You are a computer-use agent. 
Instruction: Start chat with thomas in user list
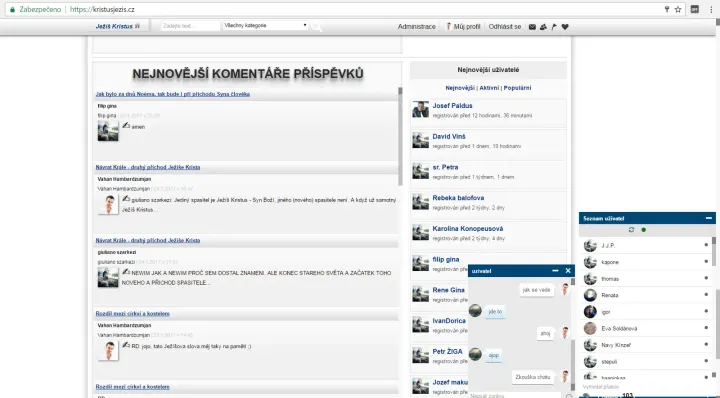pos(647,279)
